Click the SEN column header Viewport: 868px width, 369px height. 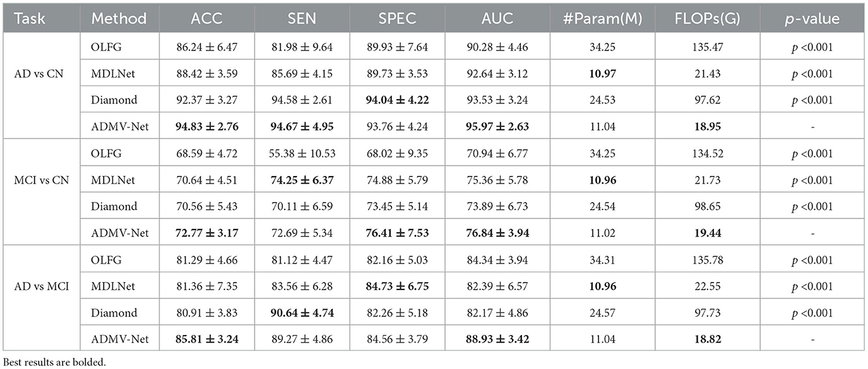[301, 18]
